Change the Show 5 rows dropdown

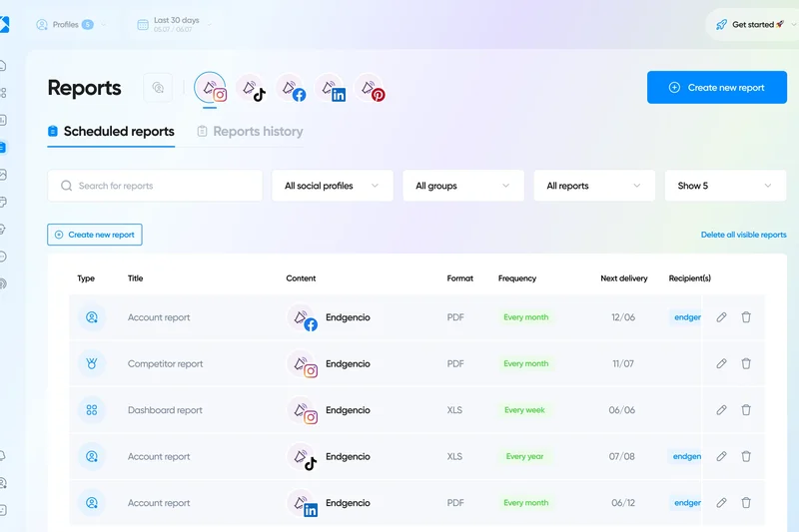(724, 186)
